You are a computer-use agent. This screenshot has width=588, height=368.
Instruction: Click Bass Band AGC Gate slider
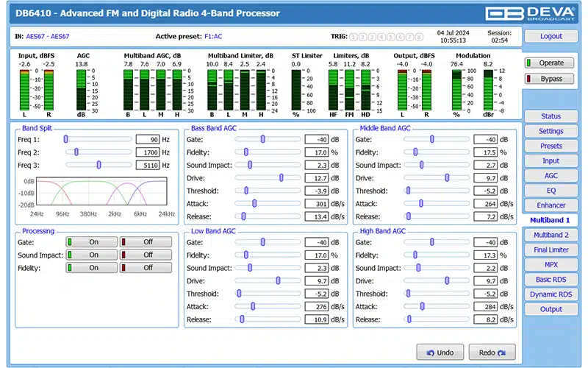point(268,139)
